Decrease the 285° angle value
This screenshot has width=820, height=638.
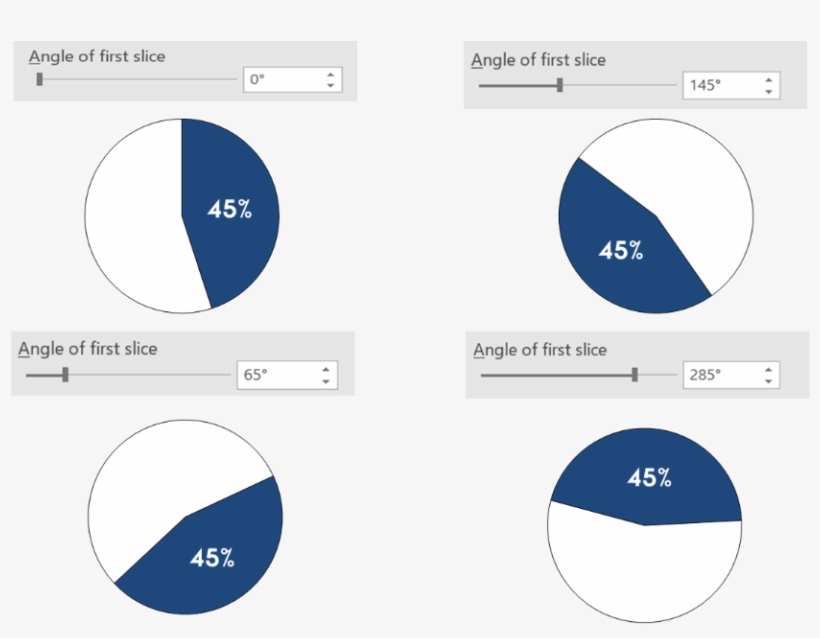coord(768,382)
